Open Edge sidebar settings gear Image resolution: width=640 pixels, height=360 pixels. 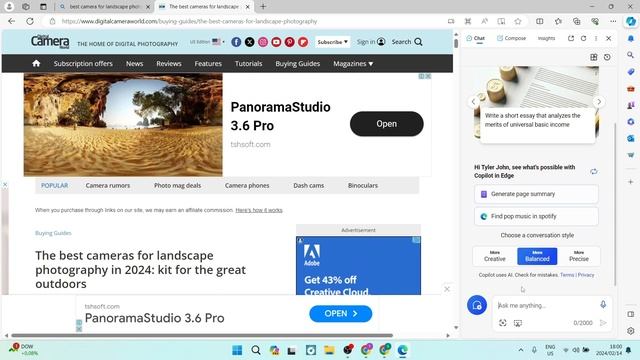(631, 331)
